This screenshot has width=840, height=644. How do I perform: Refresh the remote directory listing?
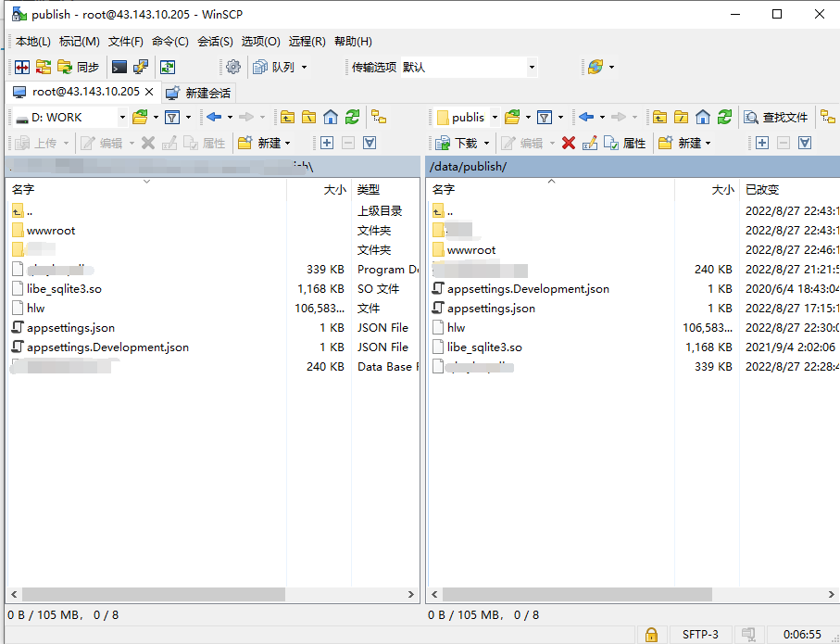[x=725, y=117]
